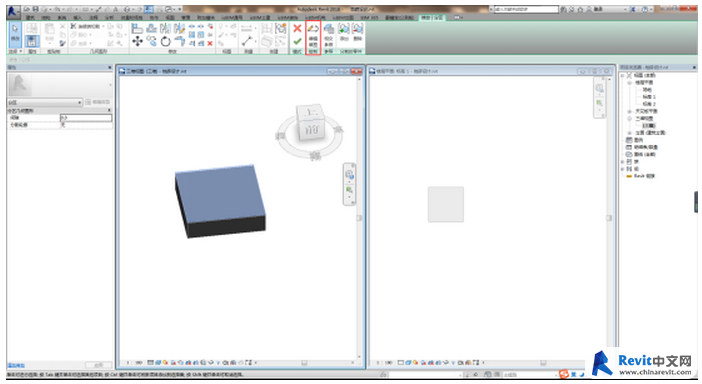Screen dimensions: 702x384
Task: Click the 编辑类型 button in Properties
Action: point(98,102)
